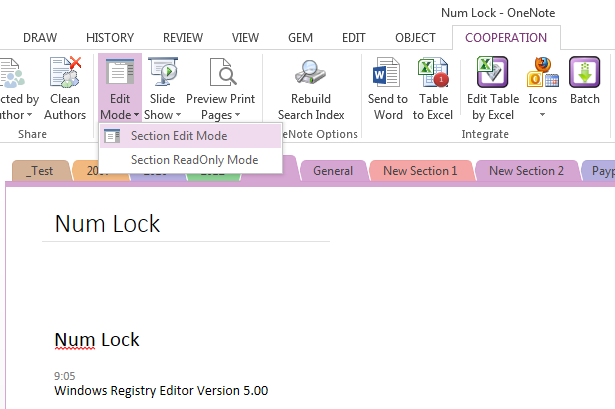Screen dimensions: 615x409
Task: Click the 9:05 timestamp text
Action: click(65, 376)
